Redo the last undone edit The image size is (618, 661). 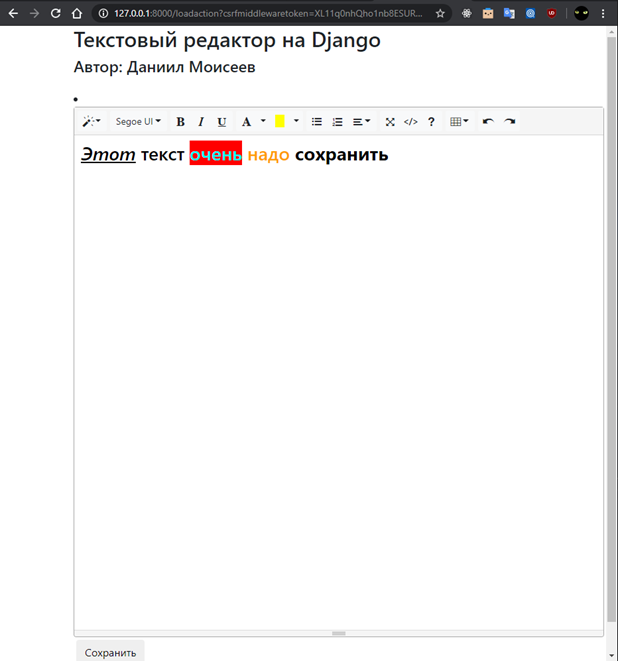tap(509, 122)
